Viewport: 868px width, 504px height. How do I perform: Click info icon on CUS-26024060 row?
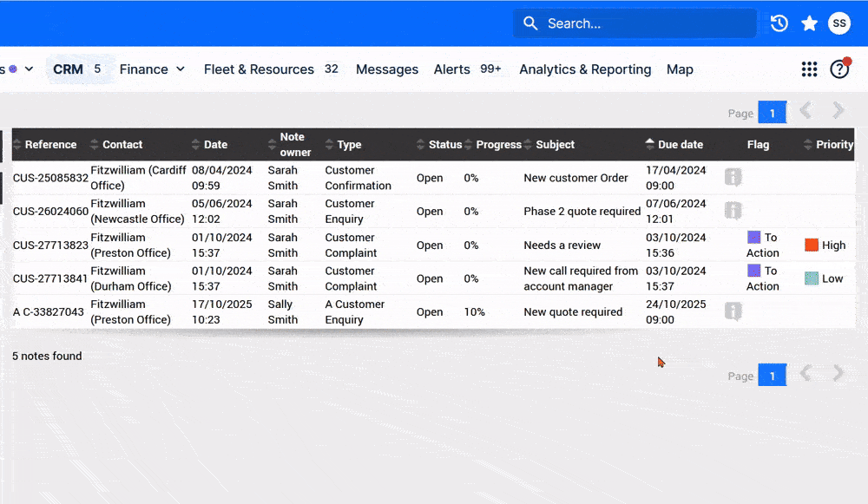[x=733, y=211]
